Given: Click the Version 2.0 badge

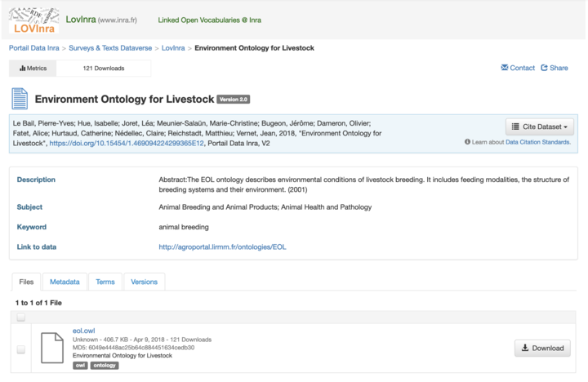Looking at the screenshot, I should [x=234, y=100].
